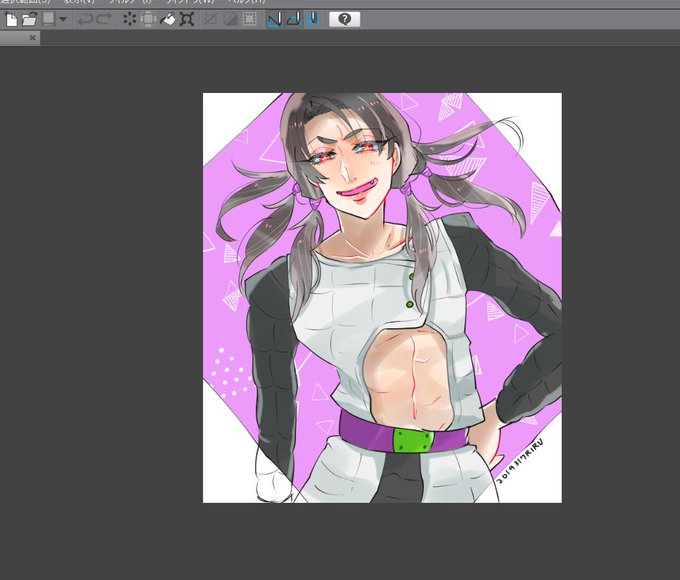Select the open canvas document tab
Screen dimensions: 680x580
20,38
